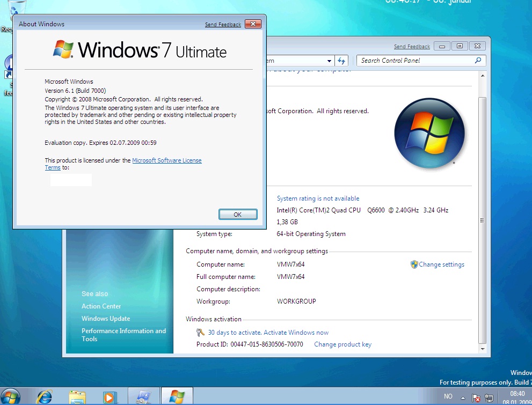Open Performance Information and Tools link
This screenshot has width=532, height=405.
[123, 335]
